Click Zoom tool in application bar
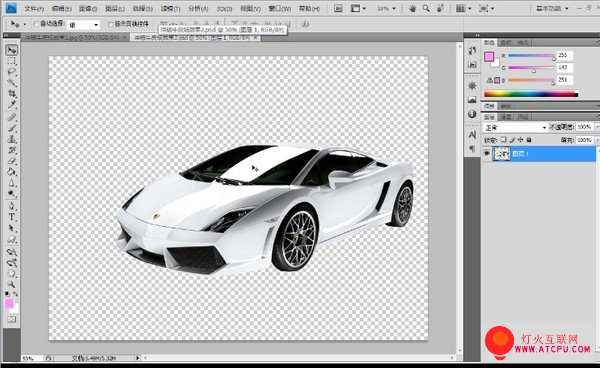Viewport: 600px width, 368px height. click(x=426, y=8)
